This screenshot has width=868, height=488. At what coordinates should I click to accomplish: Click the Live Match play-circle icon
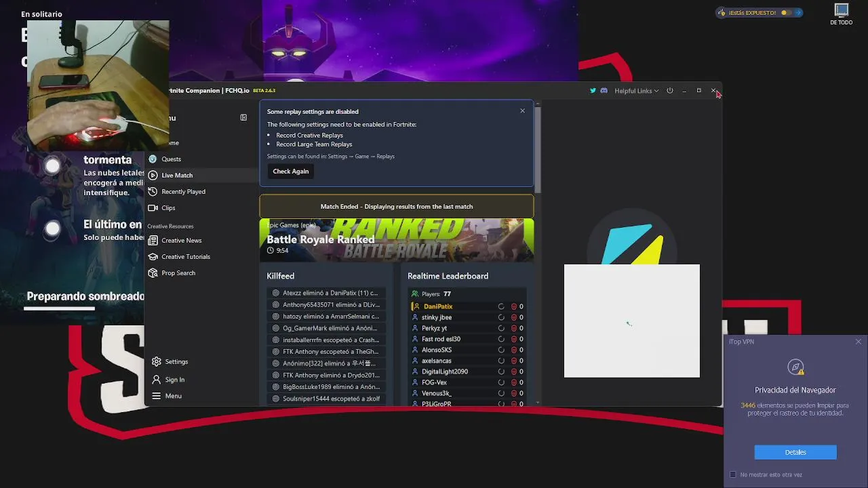click(x=153, y=176)
